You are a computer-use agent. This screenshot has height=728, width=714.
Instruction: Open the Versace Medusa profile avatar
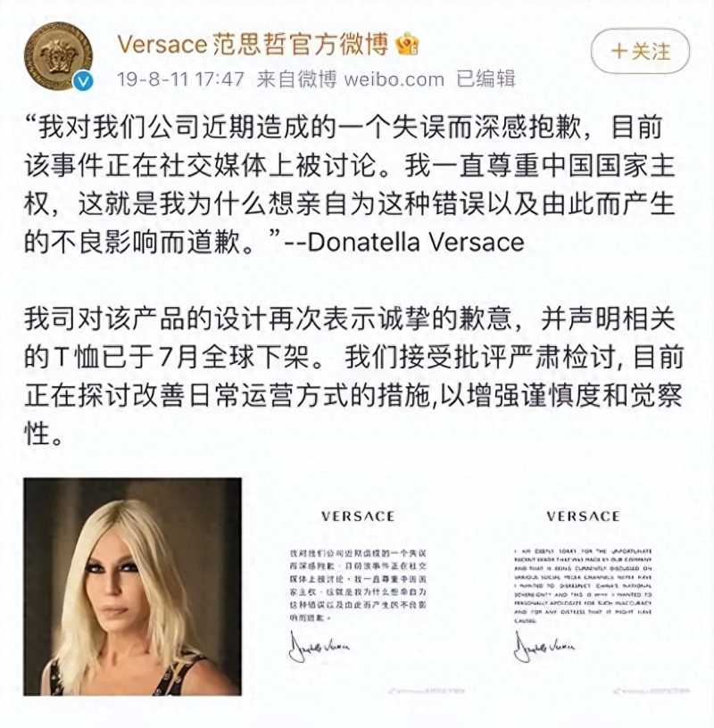[x=59, y=56]
